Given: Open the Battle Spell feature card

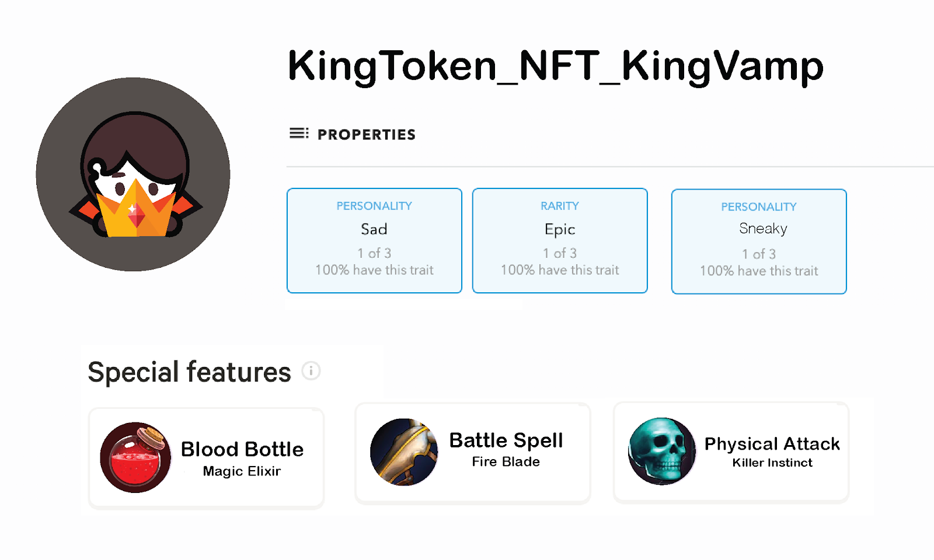Looking at the screenshot, I should [473, 452].
